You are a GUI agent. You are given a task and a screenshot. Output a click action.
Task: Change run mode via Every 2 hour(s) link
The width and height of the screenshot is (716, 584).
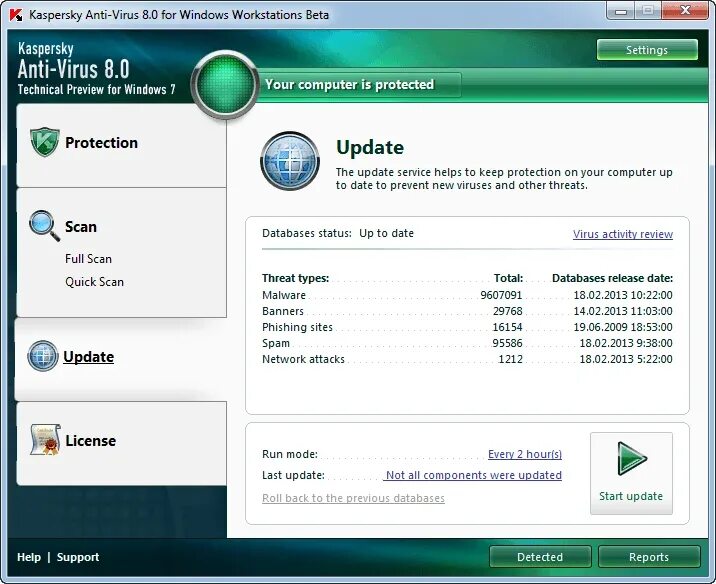[525, 454]
